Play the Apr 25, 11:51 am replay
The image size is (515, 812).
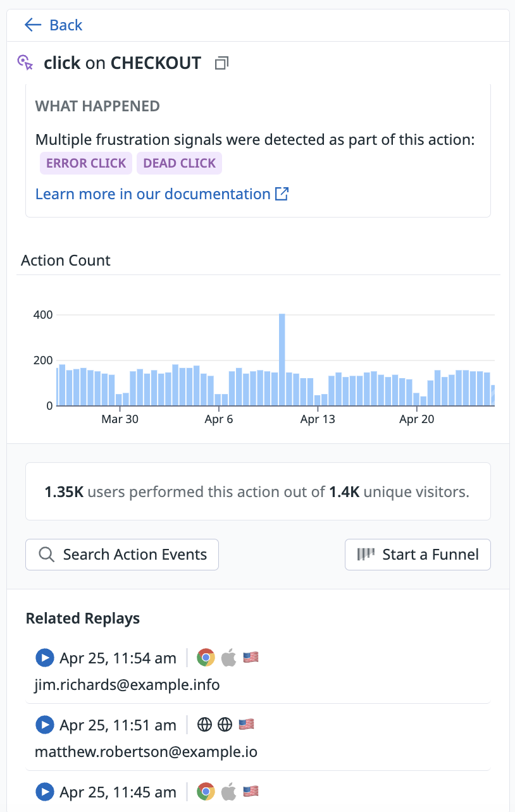(44, 725)
